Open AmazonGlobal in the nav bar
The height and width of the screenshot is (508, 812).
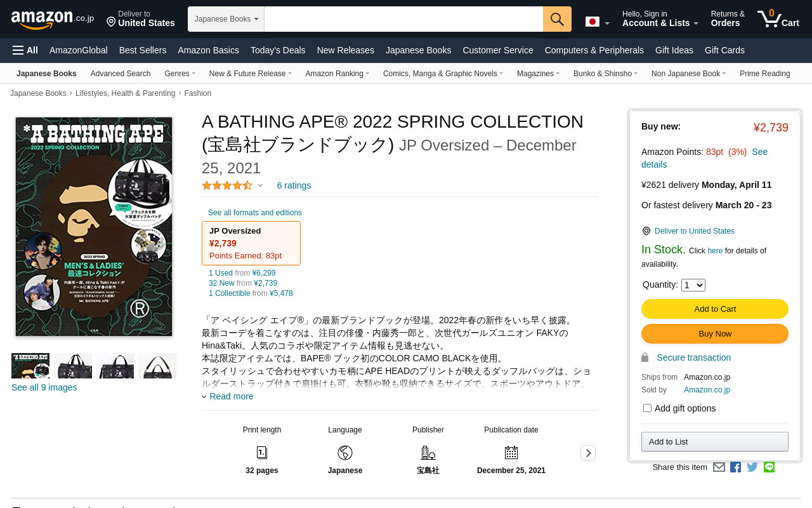pos(79,50)
